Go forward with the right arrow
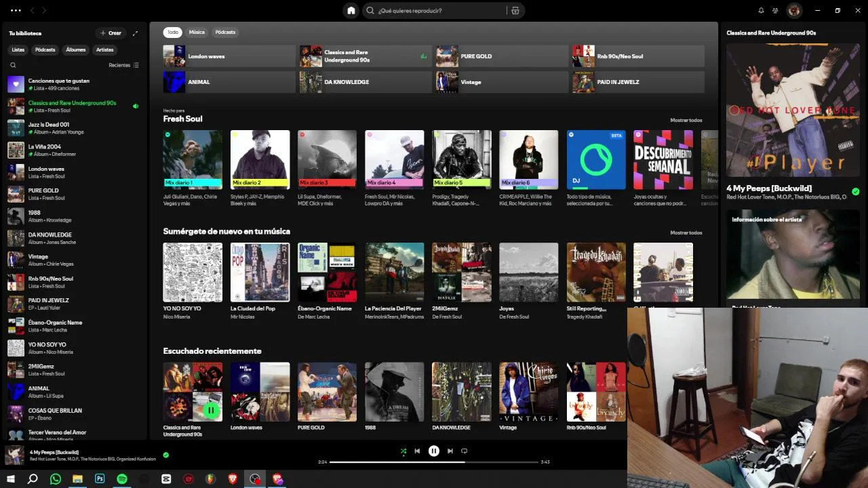Screen dimensions: 868x488 click(x=44, y=10)
